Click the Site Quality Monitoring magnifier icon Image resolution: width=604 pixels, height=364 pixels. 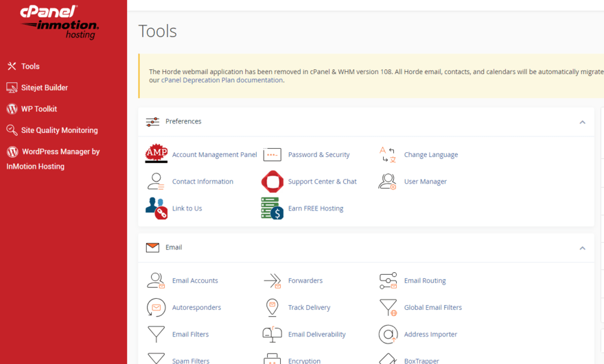pyautogui.click(x=12, y=130)
